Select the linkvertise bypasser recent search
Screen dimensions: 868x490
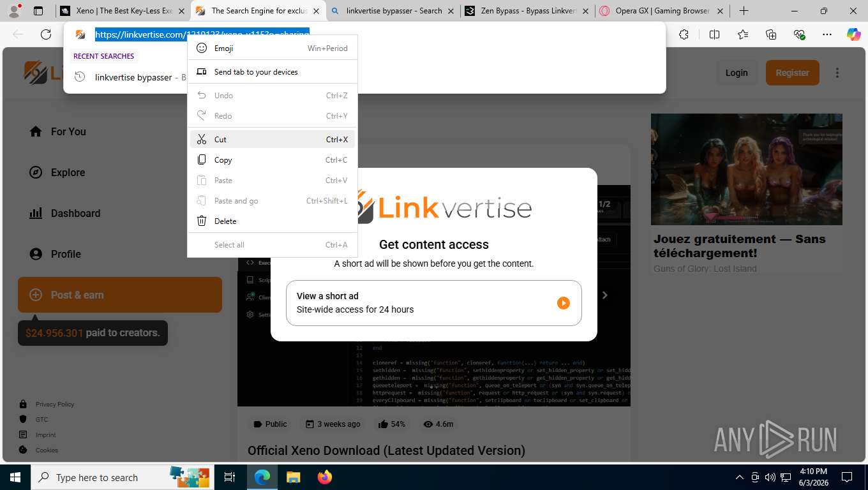[x=133, y=77]
